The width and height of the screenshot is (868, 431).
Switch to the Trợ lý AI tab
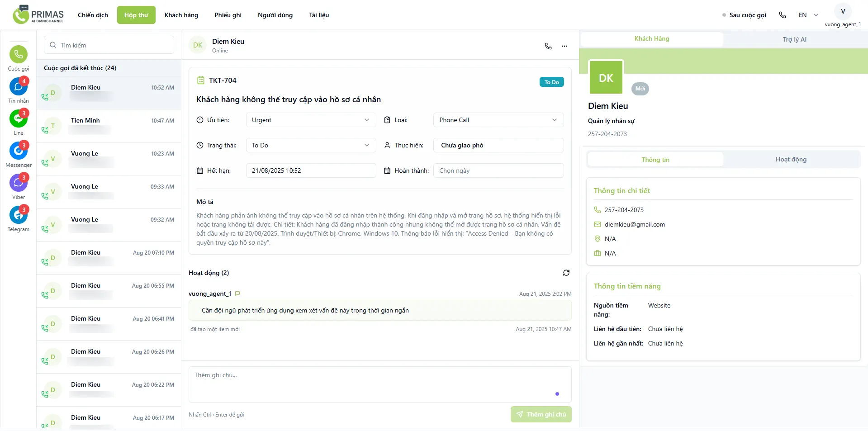click(794, 39)
